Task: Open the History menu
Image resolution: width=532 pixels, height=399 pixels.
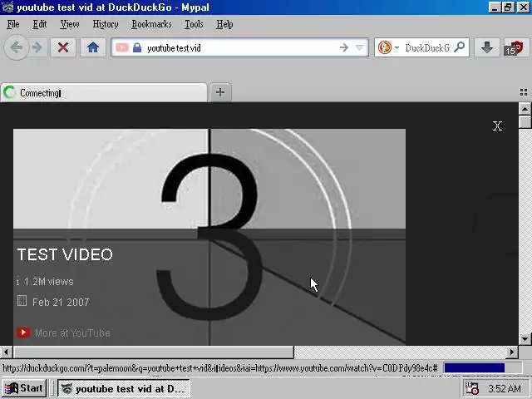Action: tap(106, 24)
